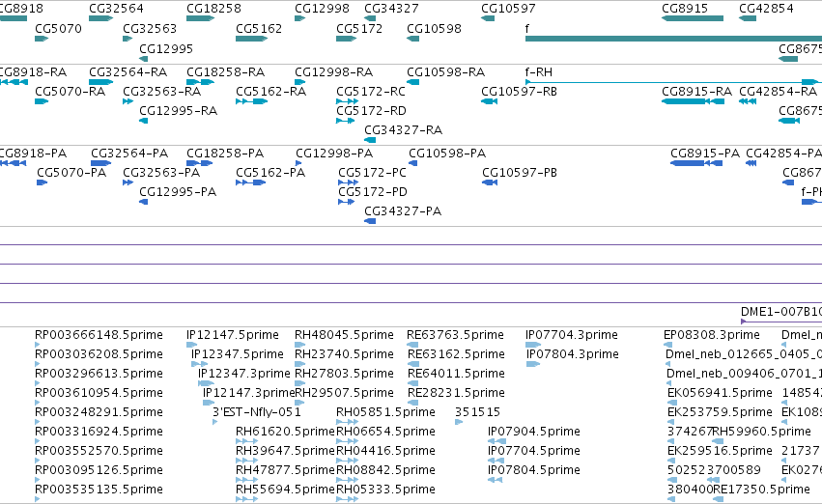Select the CG10597 gene label

[508, 9]
